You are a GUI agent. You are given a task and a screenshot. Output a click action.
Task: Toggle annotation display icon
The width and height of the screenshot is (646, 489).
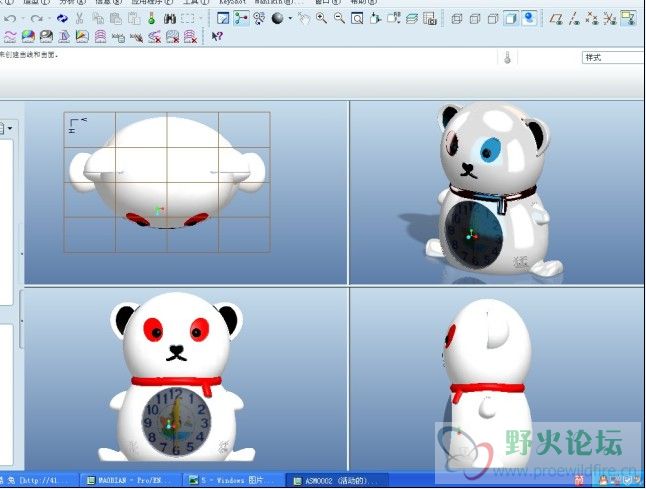click(629, 19)
